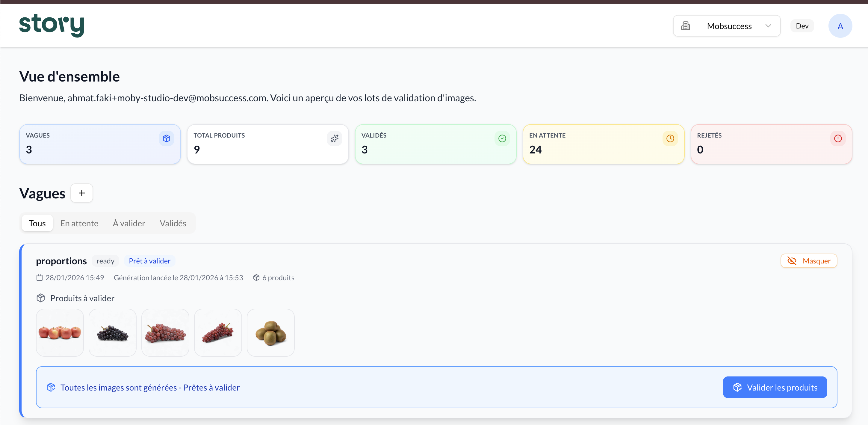Select the Tous filter tab
The width and height of the screenshot is (868, 425).
pos(37,223)
